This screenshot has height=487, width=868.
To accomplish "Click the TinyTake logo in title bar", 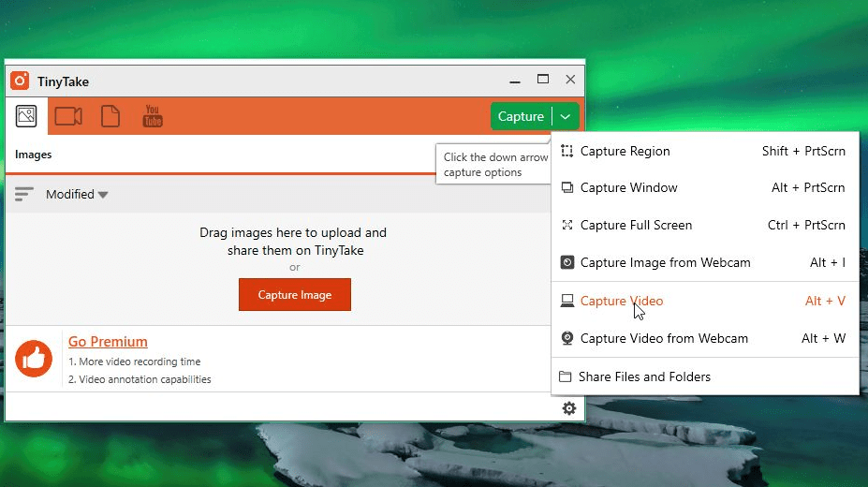I will pyautogui.click(x=20, y=81).
